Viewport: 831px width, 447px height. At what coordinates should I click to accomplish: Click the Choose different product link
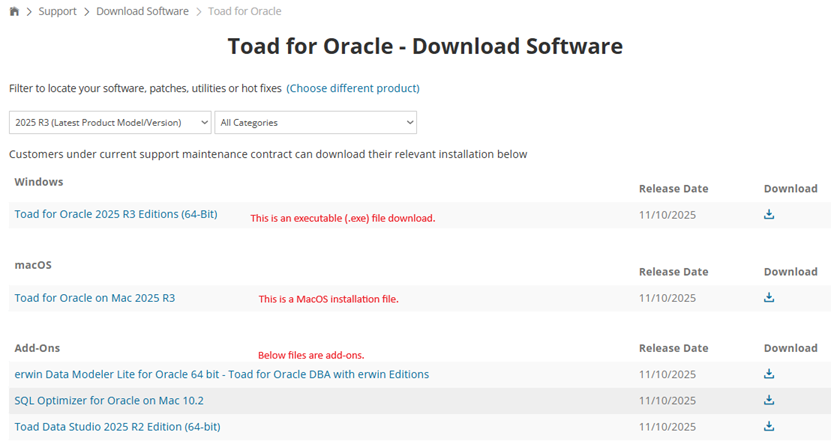tap(353, 88)
